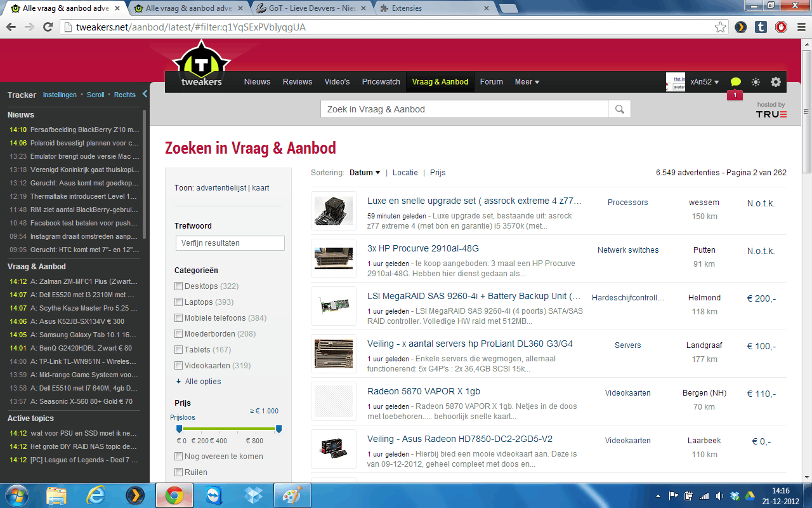Collapse the Tracker sidebar arrow
The height and width of the screenshot is (508, 812).
coord(145,94)
